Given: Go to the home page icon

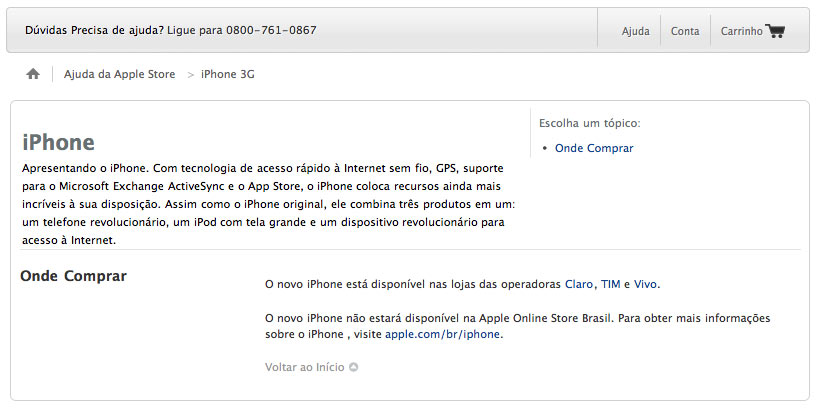Looking at the screenshot, I should (x=33, y=74).
